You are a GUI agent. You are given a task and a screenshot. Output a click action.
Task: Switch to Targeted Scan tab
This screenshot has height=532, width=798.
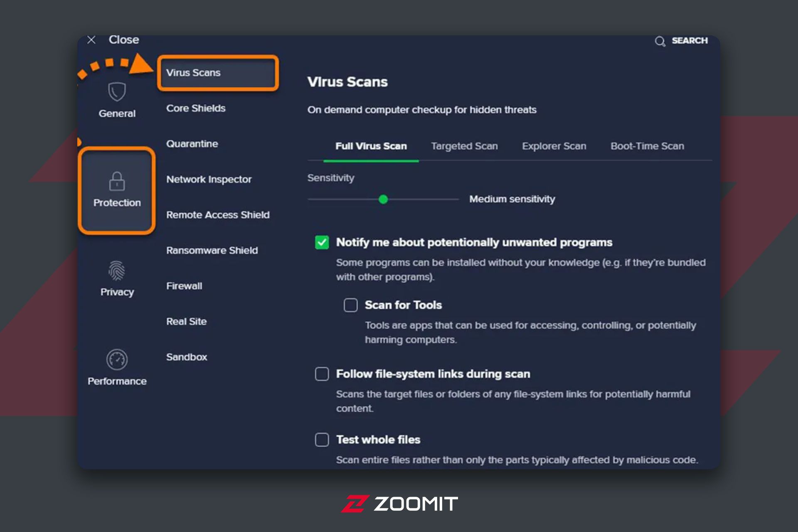pos(464,146)
